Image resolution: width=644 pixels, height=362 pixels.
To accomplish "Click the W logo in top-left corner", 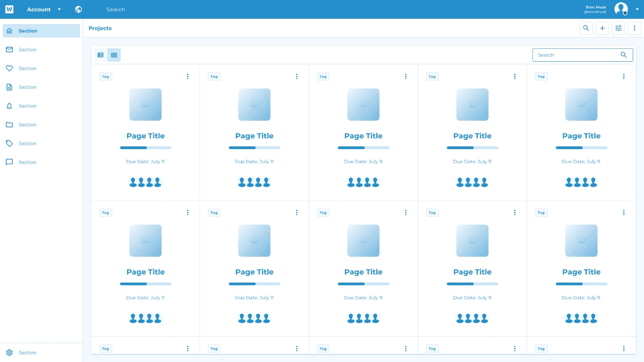I will (x=9, y=9).
